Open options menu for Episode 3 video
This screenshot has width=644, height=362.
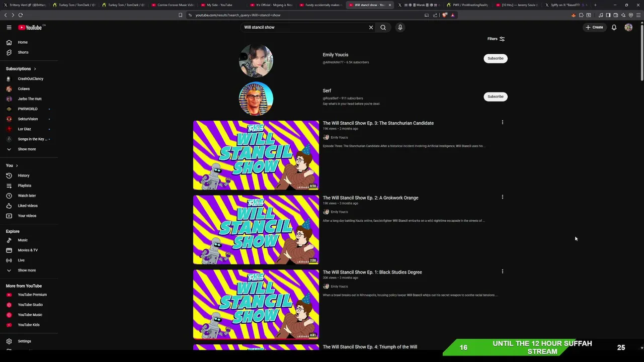click(x=502, y=122)
